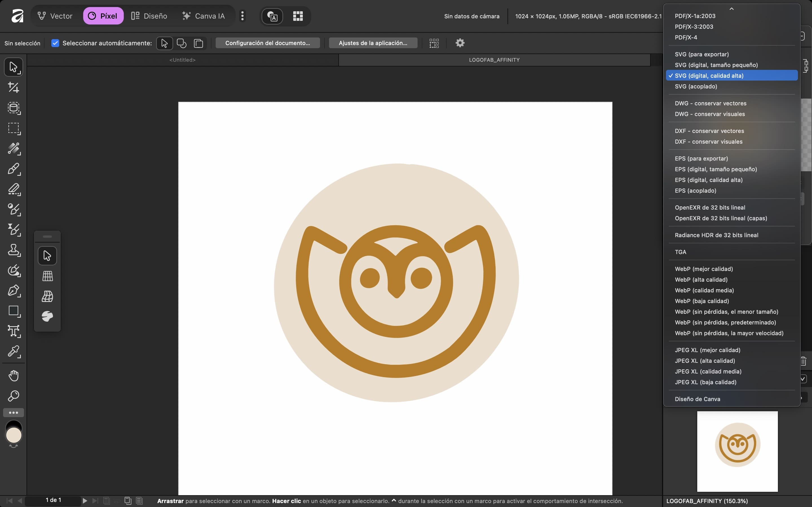
Task: Toggle the Seleccionar automáticamente checkbox
Action: [55, 43]
